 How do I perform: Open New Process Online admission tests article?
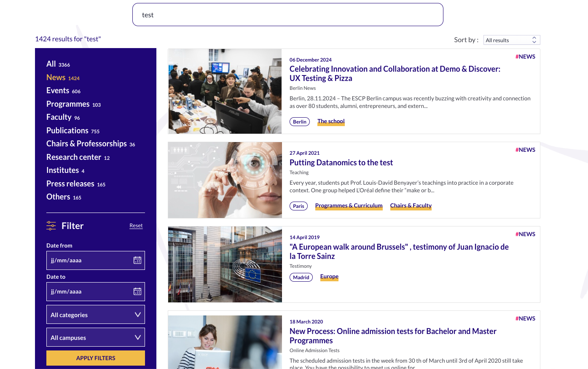393,336
